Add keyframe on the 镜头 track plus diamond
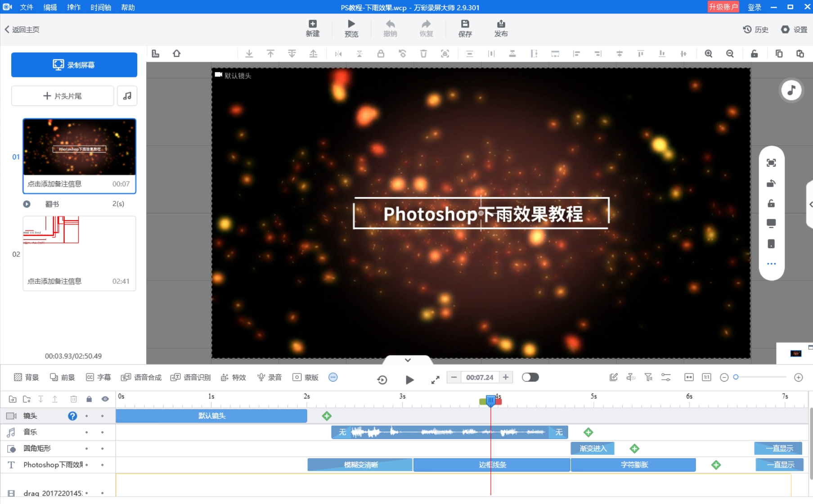This screenshot has height=504, width=813. pos(327,416)
